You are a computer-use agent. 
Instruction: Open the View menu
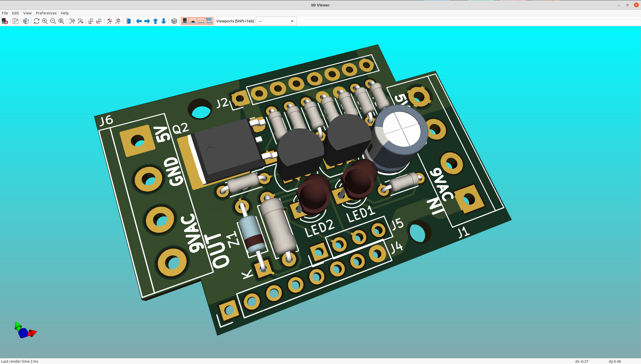click(x=27, y=13)
